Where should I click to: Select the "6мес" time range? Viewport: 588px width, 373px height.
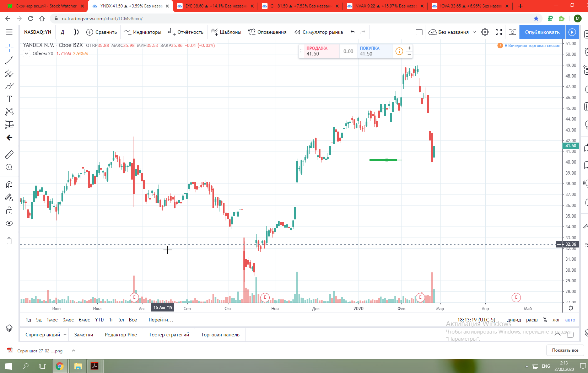pos(84,320)
